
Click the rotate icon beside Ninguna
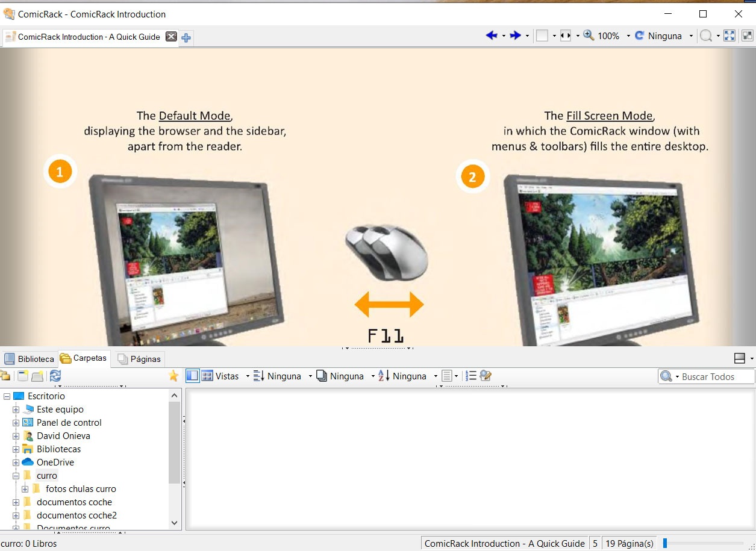(640, 36)
